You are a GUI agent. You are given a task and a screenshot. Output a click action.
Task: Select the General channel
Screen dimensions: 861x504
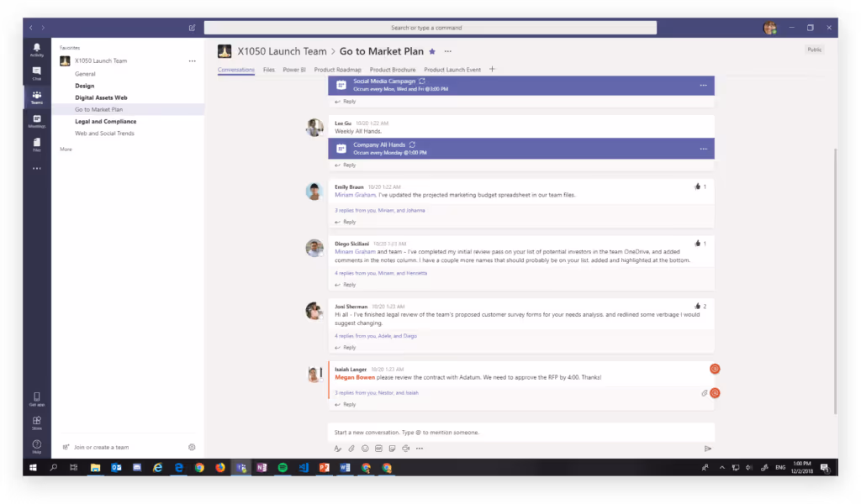[85, 74]
